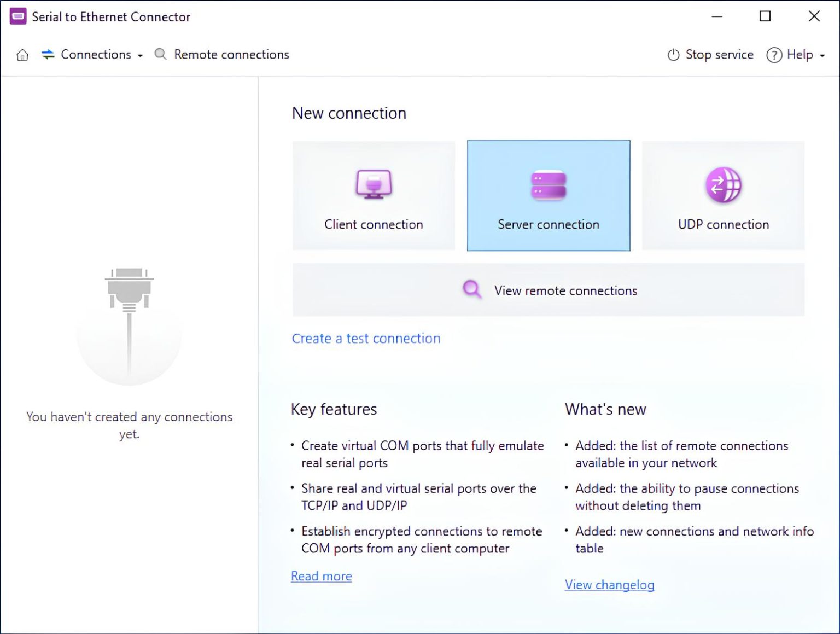Click the Client connection monitor icon

click(x=374, y=184)
